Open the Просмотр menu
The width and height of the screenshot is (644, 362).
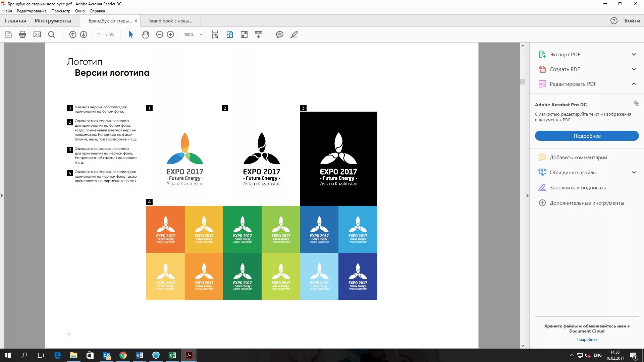click(61, 11)
